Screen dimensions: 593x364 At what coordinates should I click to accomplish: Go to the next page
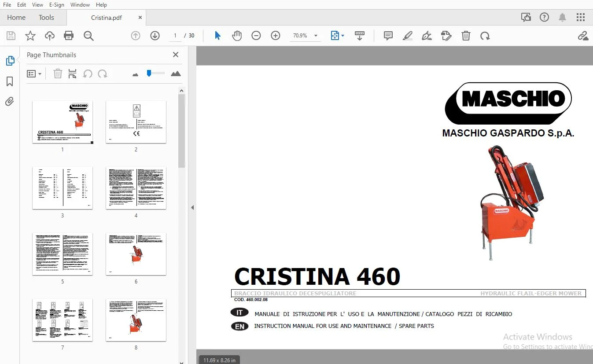(155, 36)
